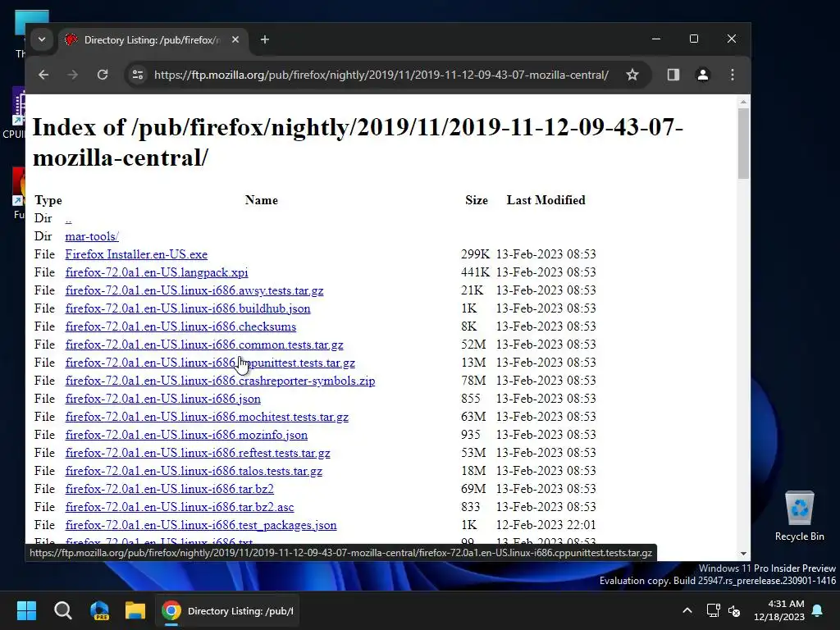Download Firefox Installer.en-US.exe
The height and width of the screenshot is (630, 840).
click(136, 254)
